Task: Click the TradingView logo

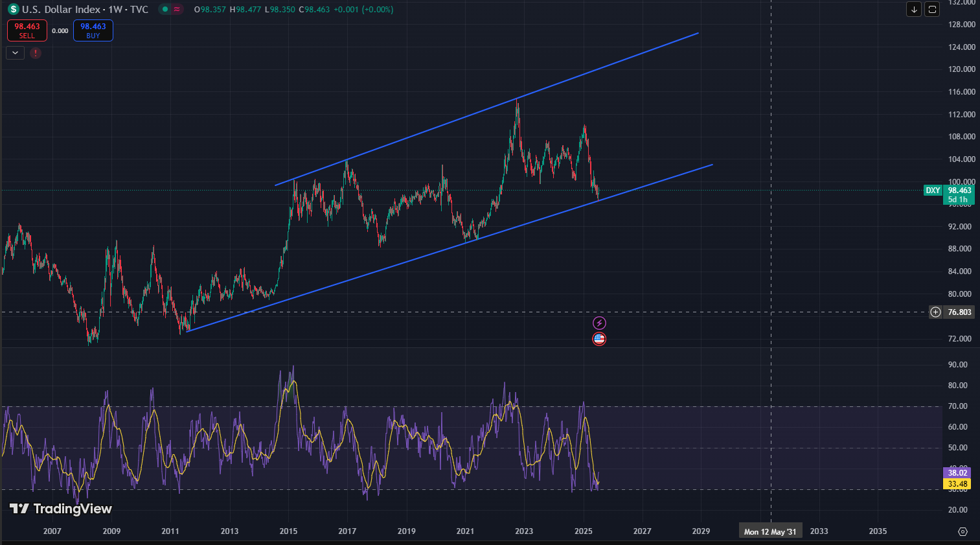Action: 61,509
